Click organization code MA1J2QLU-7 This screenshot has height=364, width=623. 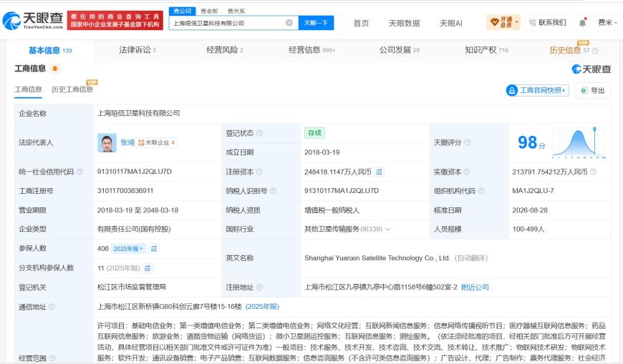pos(533,190)
